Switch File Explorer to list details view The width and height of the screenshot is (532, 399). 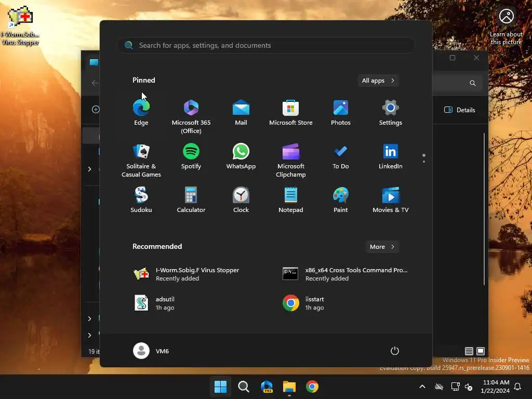469,351
